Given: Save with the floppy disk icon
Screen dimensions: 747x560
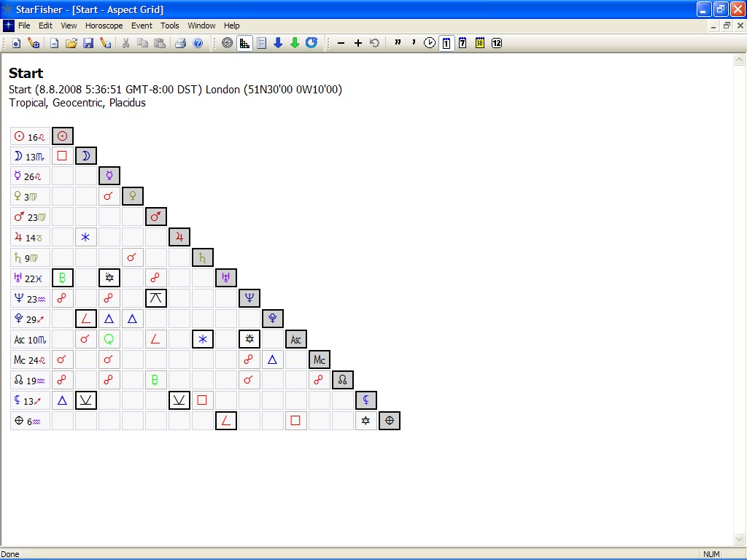Looking at the screenshot, I should pos(88,43).
